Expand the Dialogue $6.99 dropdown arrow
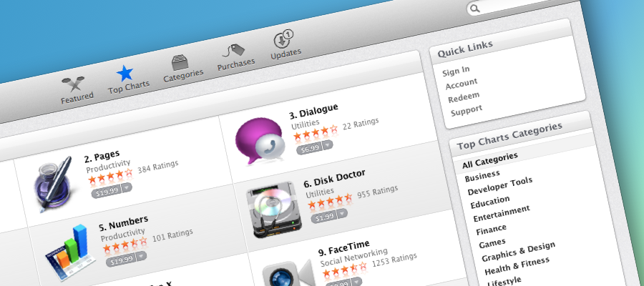 point(328,145)
